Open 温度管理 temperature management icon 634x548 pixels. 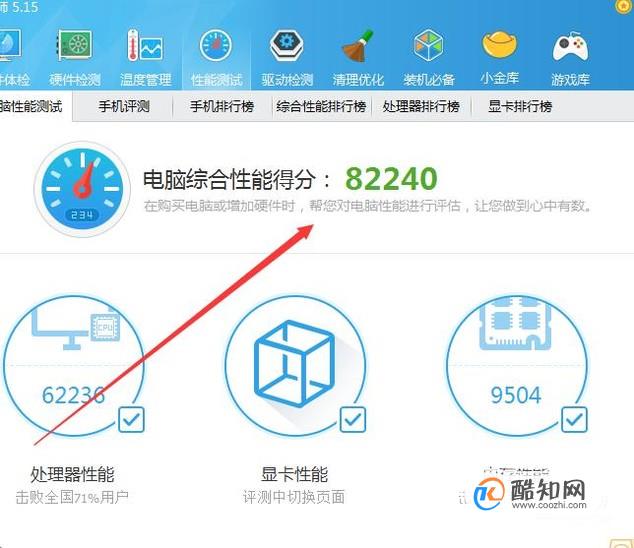tap(145, 45)
